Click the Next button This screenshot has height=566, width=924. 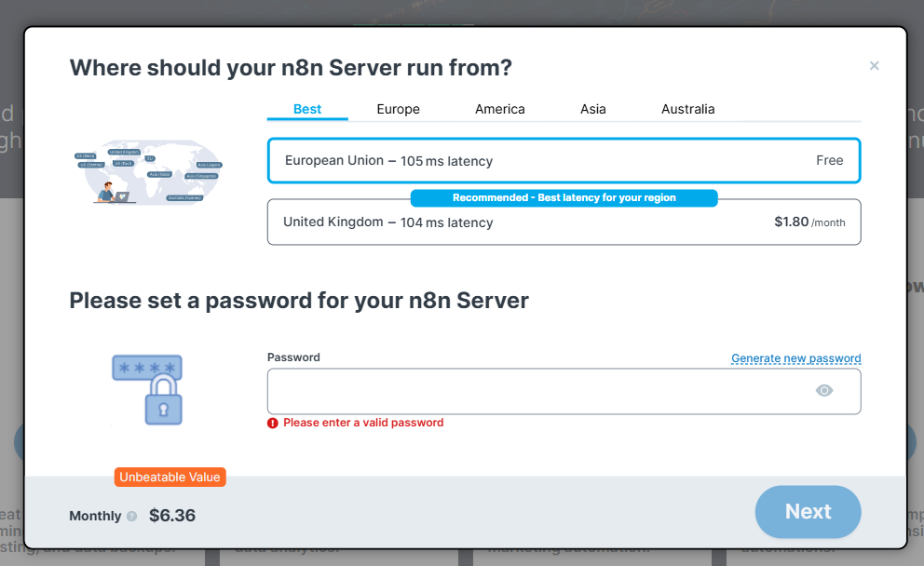pos(808,512)
